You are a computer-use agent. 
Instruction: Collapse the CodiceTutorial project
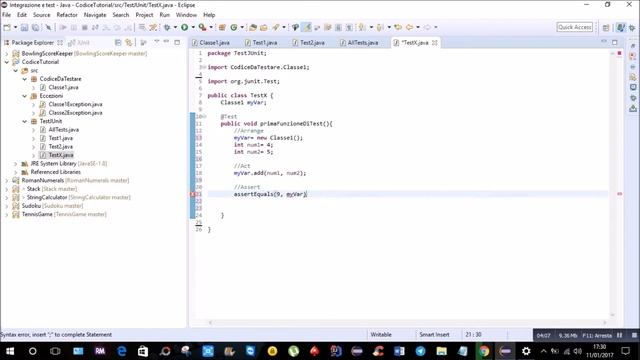point(7,62)
